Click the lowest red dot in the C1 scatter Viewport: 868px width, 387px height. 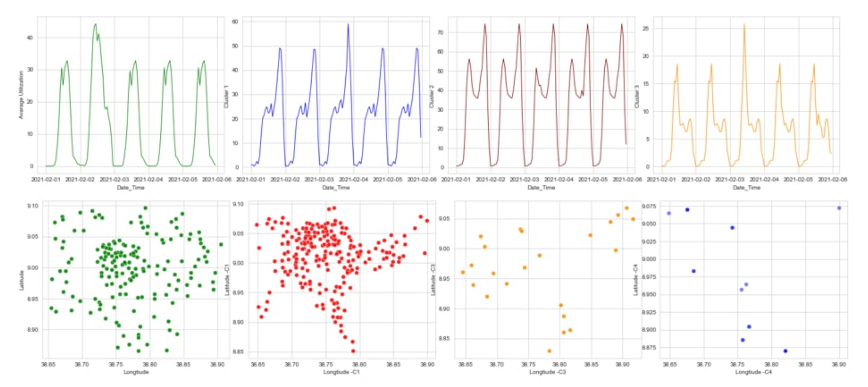click(x=353, y=351)
